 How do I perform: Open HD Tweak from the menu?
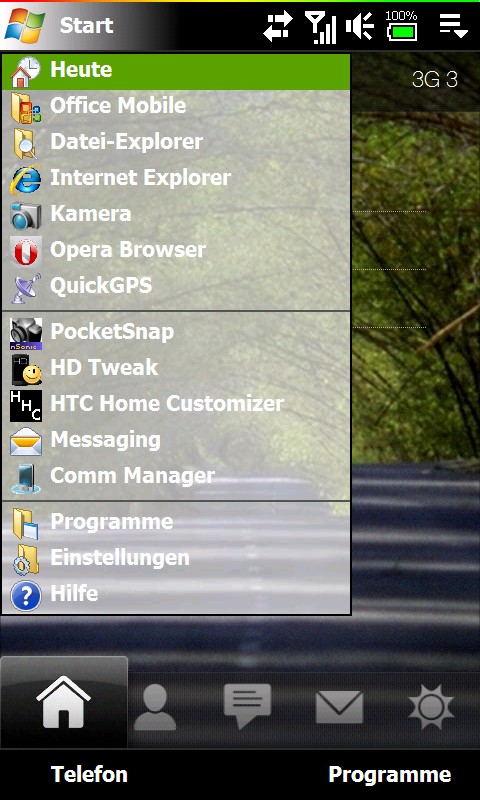176,368
